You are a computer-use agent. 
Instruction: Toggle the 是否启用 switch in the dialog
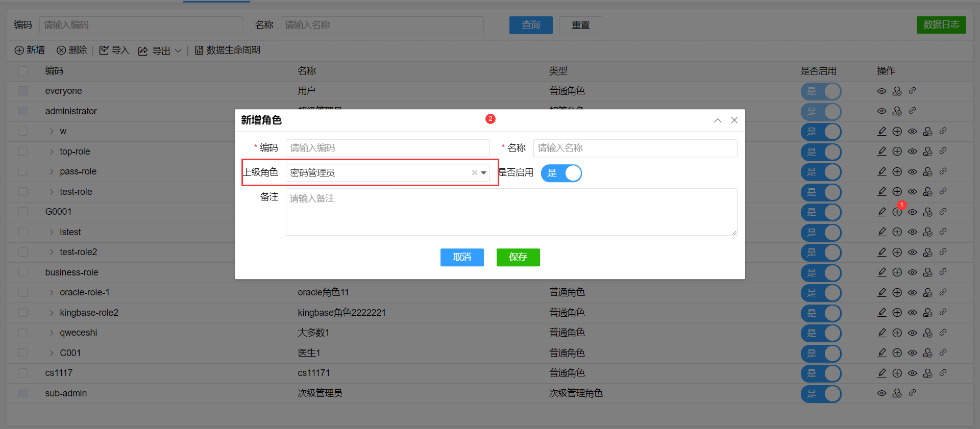pyautogui.click(x=561, y=173)
